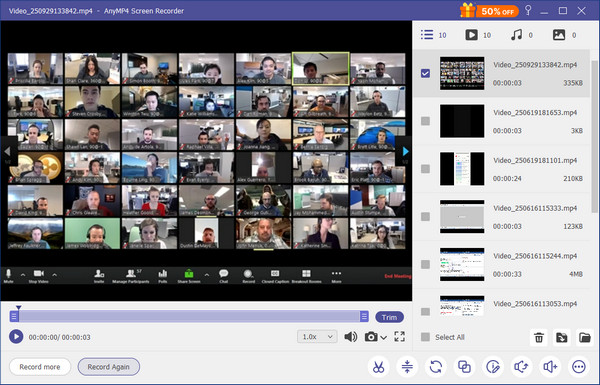This screenshot has height=385, width=600.
Task: Open thumbnail of Video_250616115244.mp4
Action: (x=462, y=264)
